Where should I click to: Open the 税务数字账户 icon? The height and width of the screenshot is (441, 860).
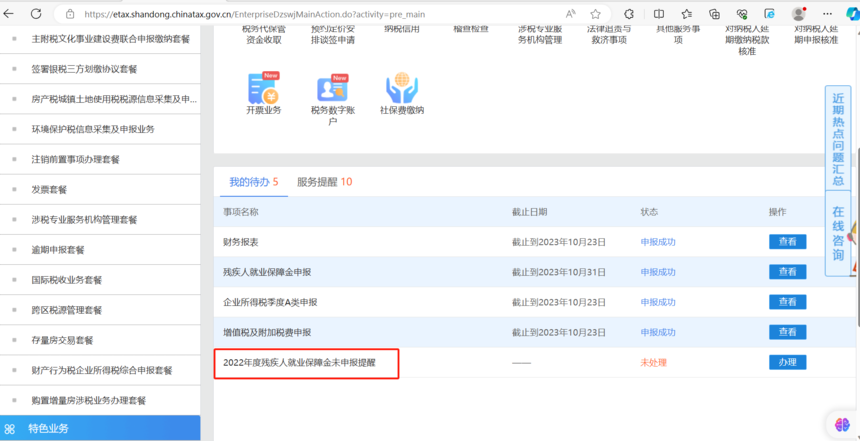pos(332,90)
